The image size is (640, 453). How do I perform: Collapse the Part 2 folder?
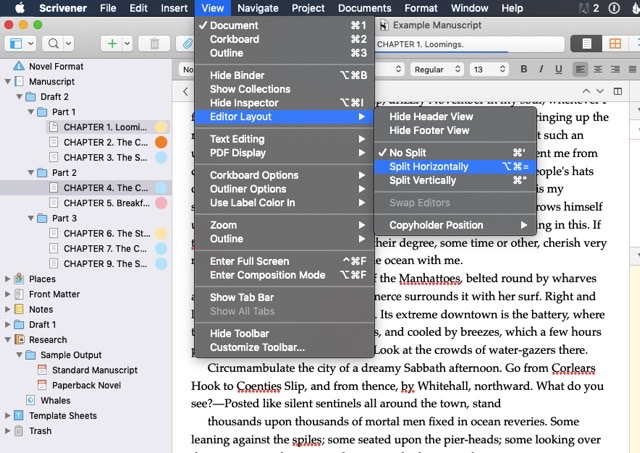pos(31,173)
